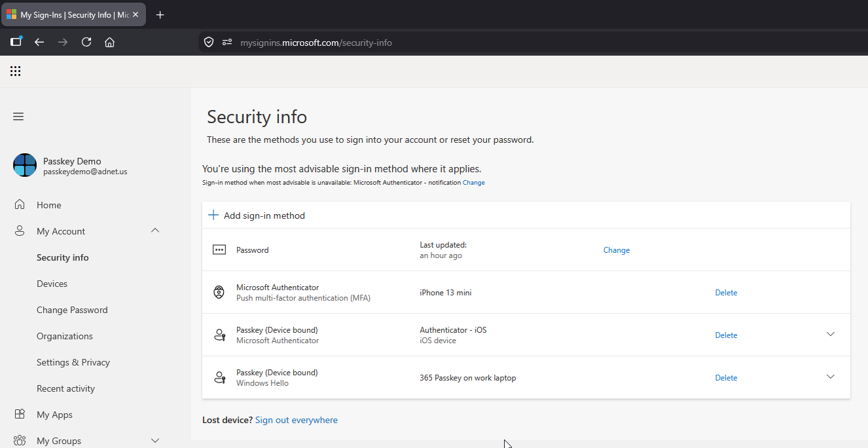Screen dimensions: 868x448
Task: Select Settings & Privacy menu item
Action: (73, 362)
